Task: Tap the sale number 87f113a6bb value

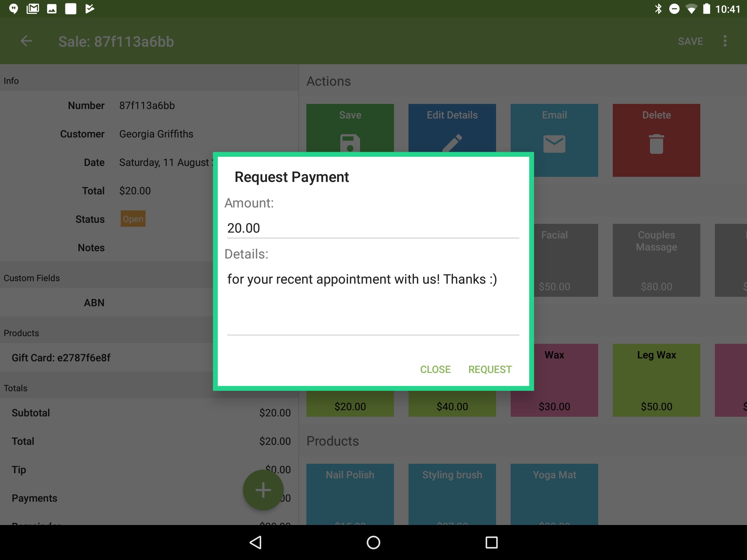Action: pyautogui.click(x=147, y=106)
